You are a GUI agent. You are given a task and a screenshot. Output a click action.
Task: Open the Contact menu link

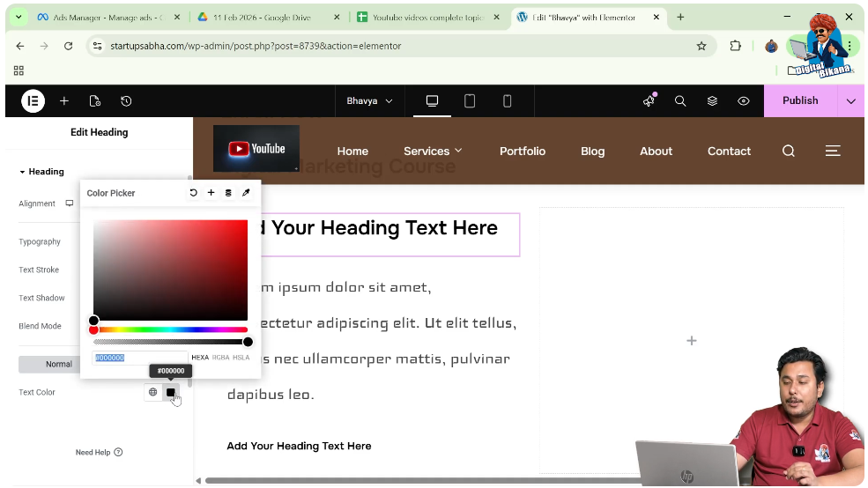(x=729, y=151)
